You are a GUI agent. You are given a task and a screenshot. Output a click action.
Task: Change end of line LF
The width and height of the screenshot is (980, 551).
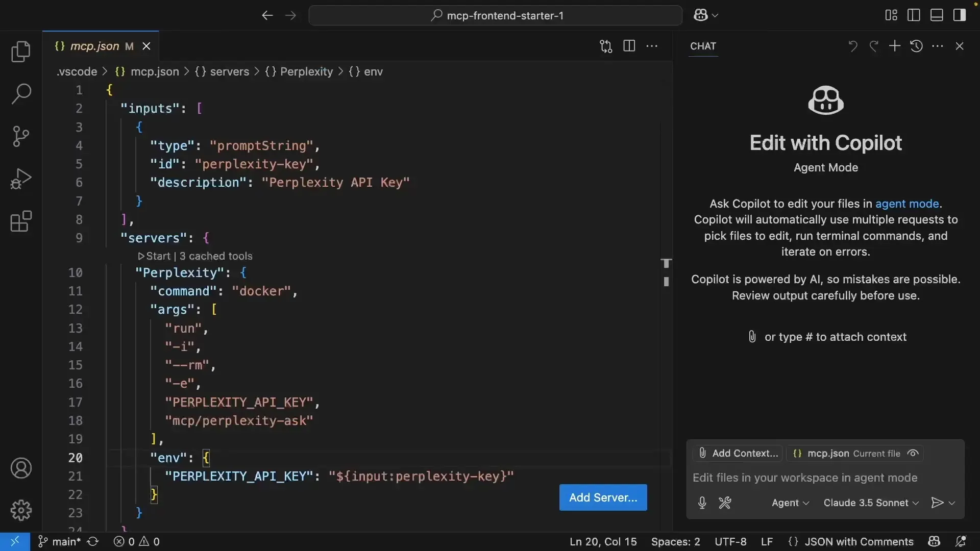click(767, 541)
